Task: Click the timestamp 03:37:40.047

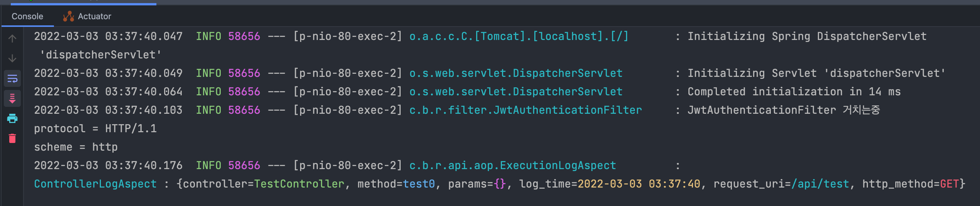Action: [144, 37]
